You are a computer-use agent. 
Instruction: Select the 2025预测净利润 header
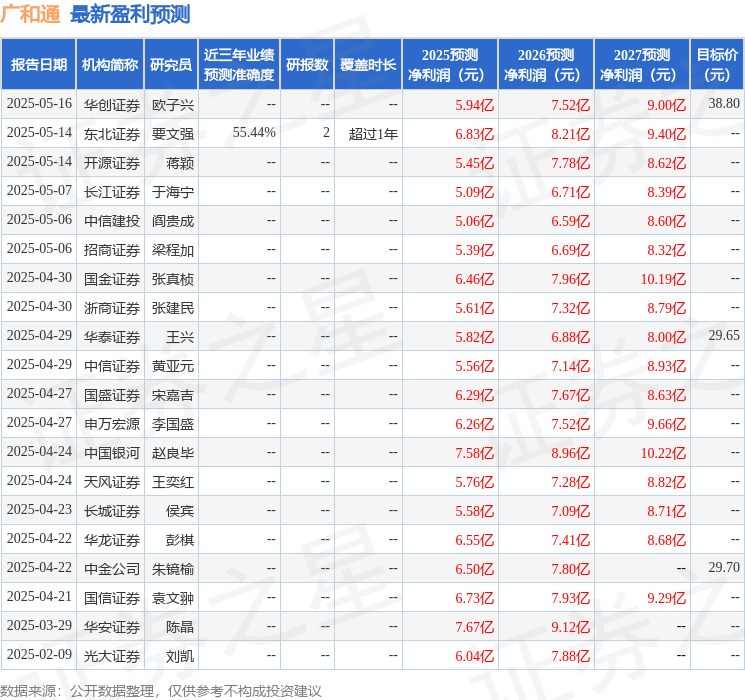point(450,64)
